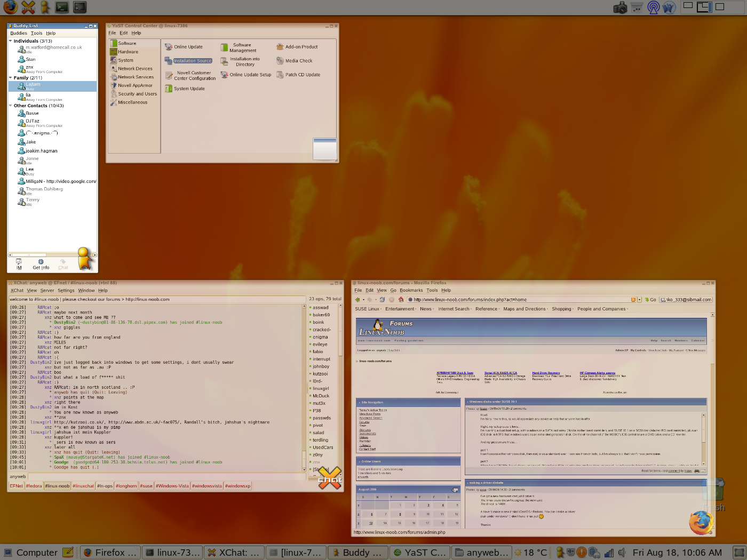747x560 pixels.
Task: Click Serial ATA RAID ad link in Firefox
Action: coord(500,373)
